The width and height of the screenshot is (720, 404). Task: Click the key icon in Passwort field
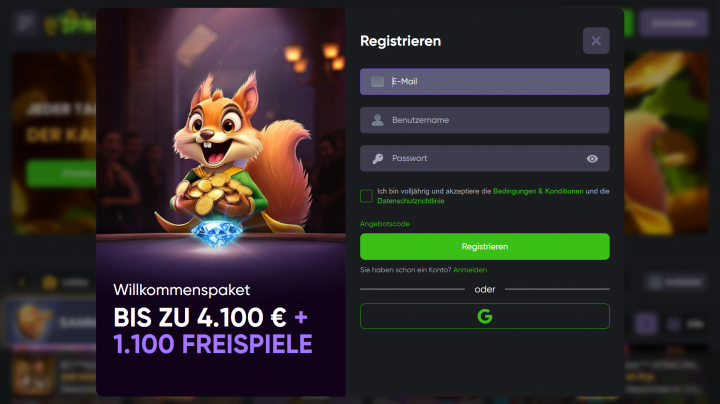pos(377,158)
